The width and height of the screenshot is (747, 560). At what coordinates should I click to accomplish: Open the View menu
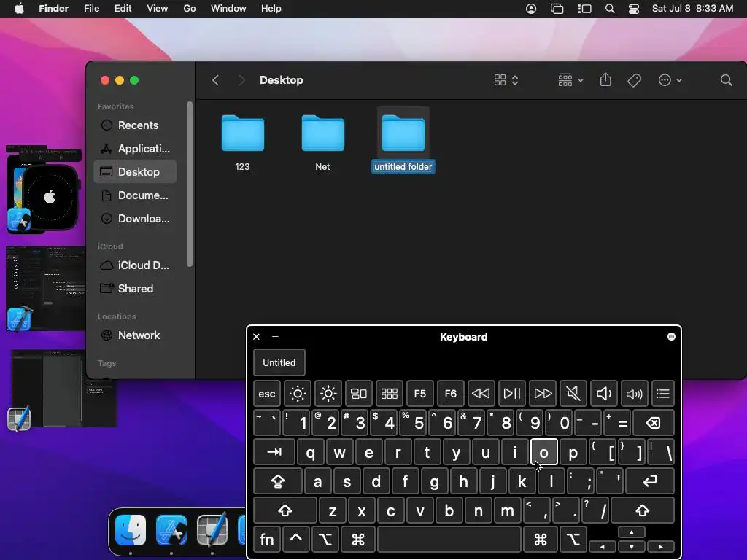tap(158, 9)
